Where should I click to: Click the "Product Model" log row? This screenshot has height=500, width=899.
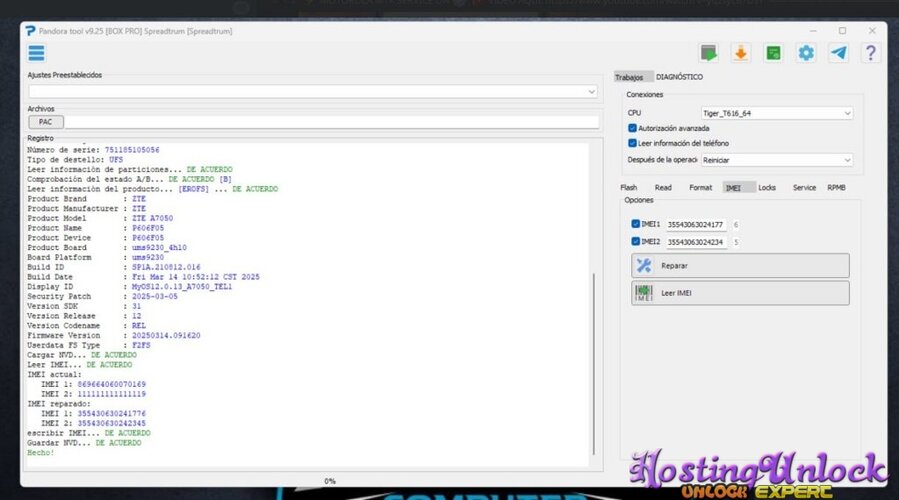[x=100, y=218]
